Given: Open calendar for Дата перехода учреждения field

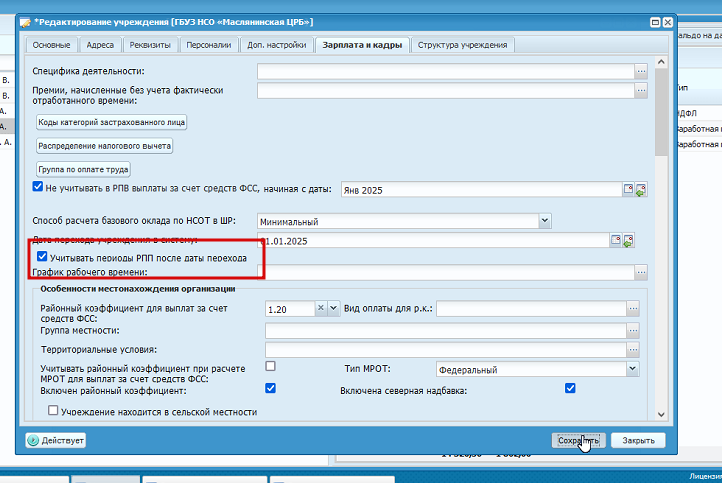Looking at the screenshot, I should click(616, 240).
